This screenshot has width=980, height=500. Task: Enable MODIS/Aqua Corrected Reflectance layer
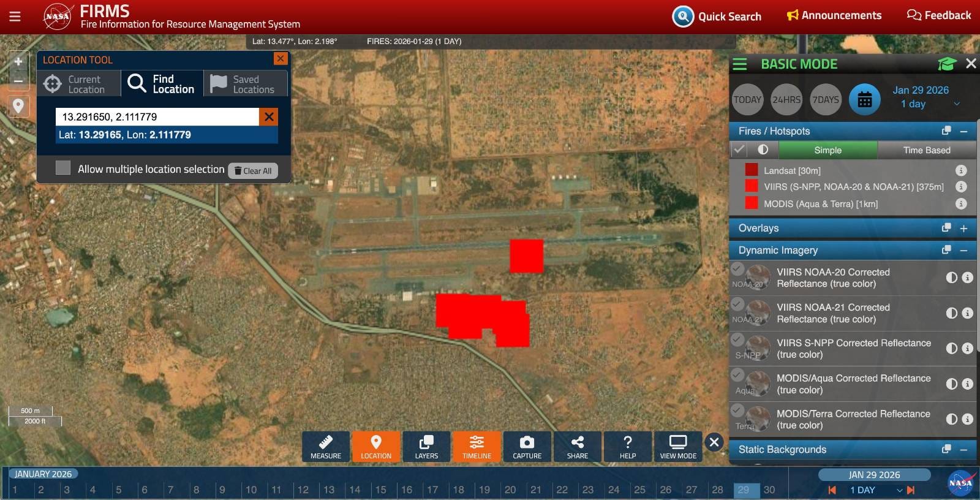737,374
